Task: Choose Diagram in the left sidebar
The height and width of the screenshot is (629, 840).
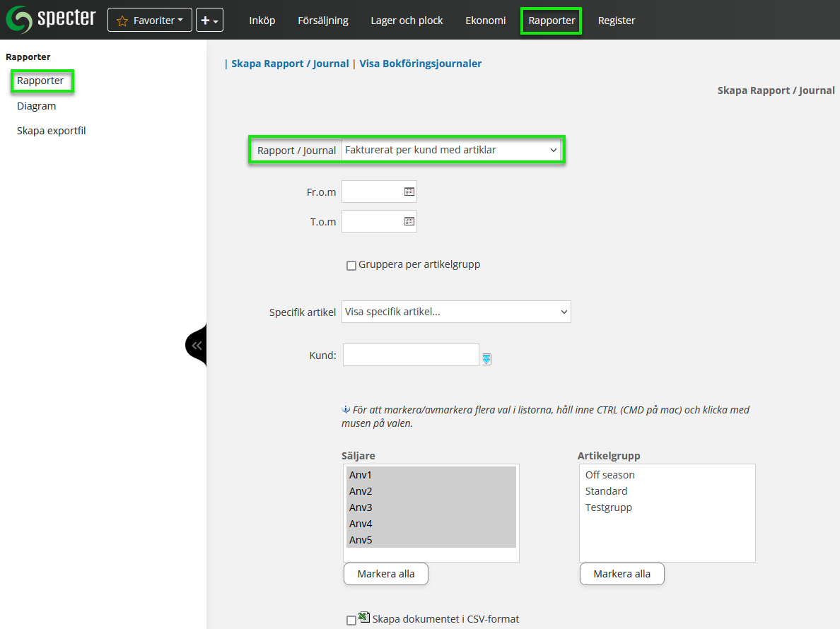Action: 37,106
